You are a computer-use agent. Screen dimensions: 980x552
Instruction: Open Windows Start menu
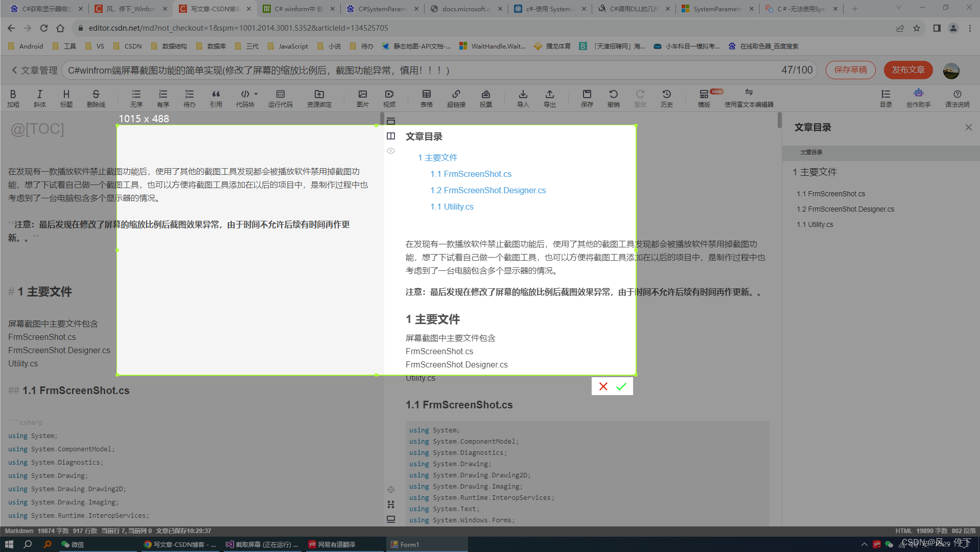pyautogui.click(x=9, y=544)
